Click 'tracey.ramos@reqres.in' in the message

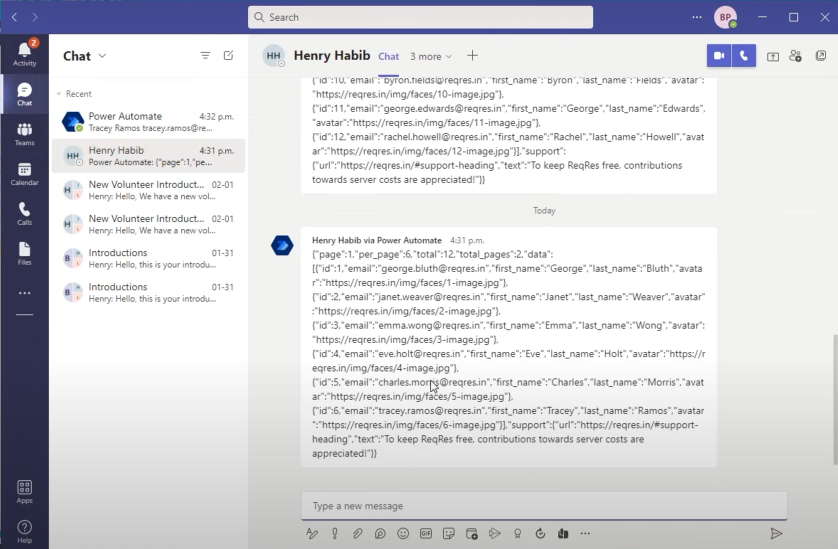tap(432, 411)
